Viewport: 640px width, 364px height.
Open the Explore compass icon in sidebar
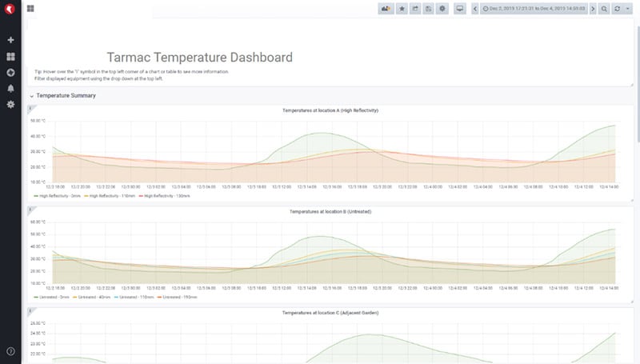(x=10, y=73)
